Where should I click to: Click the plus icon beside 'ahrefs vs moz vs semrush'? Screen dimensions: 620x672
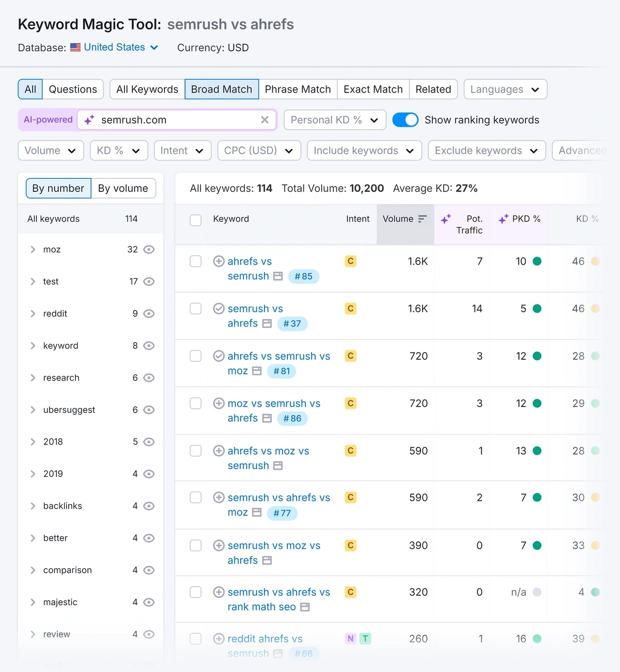click(219, 451)
